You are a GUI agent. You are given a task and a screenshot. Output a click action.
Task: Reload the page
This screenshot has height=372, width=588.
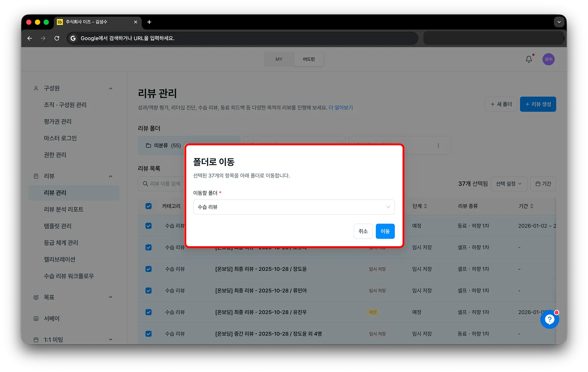pos(57,38)
